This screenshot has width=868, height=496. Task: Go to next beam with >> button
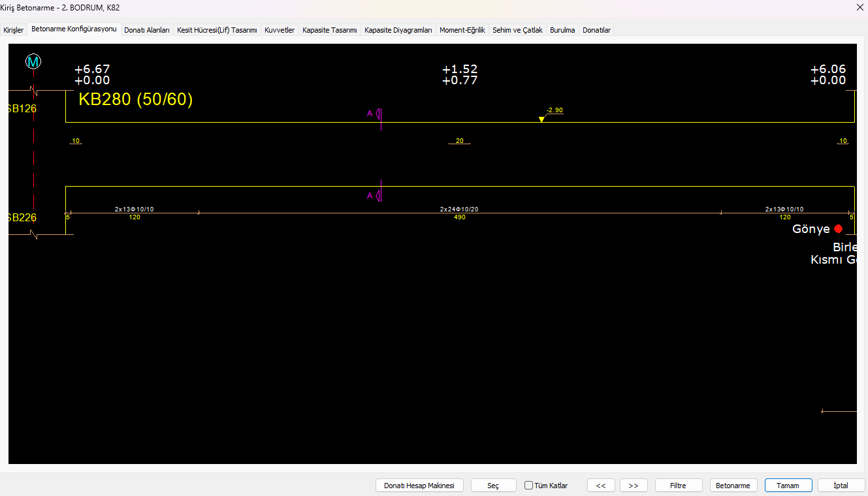click(x=634, y=486)
